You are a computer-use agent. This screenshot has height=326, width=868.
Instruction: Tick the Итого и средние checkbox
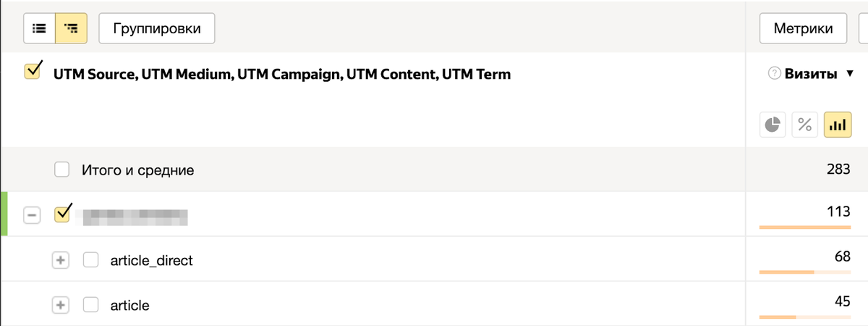62,170
